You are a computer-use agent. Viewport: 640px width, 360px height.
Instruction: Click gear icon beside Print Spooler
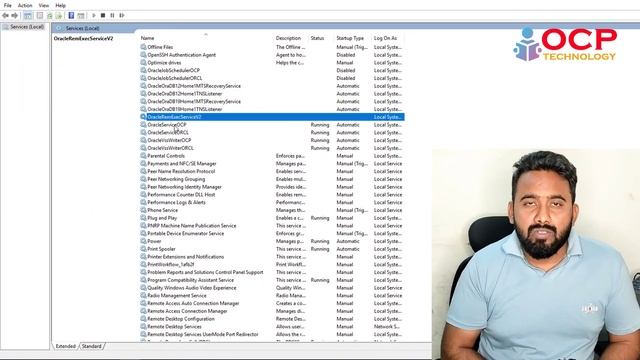(x=143, y=249)
